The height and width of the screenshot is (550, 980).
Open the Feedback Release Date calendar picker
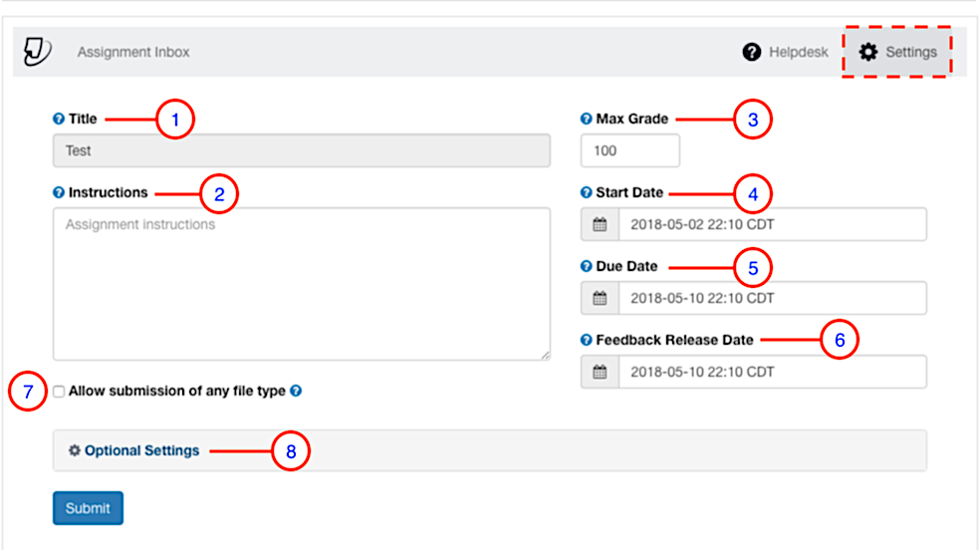tap(600, 372)
